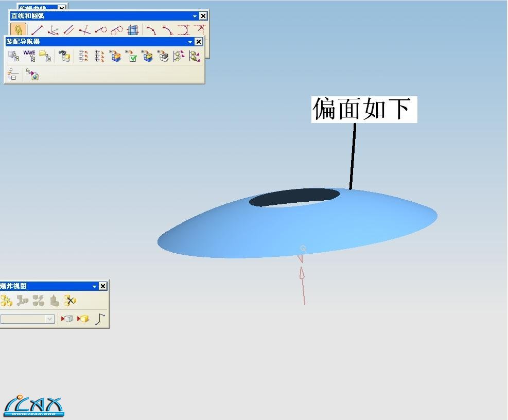
Task: Open the 直线和圆弧 toolbar options arrow
Action: [x=195, y=16]
